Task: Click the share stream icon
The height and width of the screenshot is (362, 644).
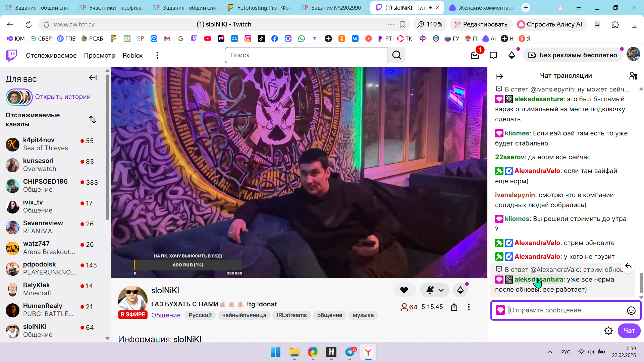Action: pyautogui.click(x=454, y=307)
